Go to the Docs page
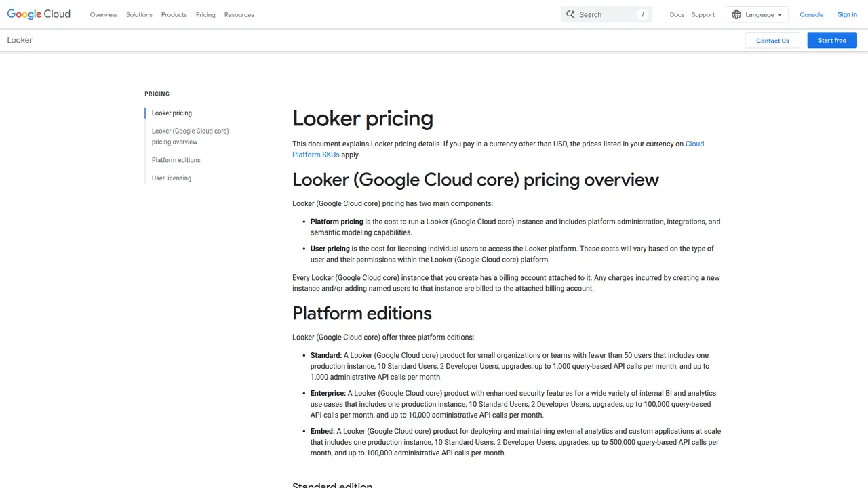The width and height of the screenshot is (868, 488). (677, 14)
